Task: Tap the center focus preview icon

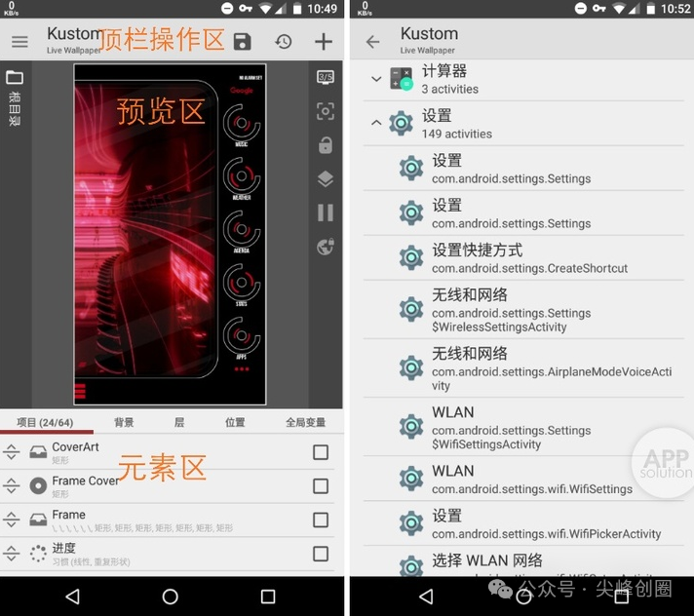Action: (x=326, y=111)
